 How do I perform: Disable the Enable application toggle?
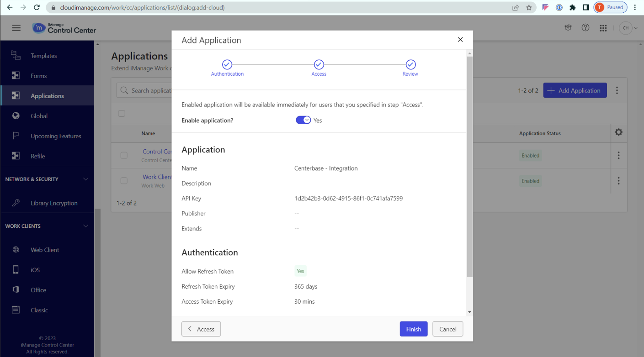pyautogui.click(x=303, y=120)
